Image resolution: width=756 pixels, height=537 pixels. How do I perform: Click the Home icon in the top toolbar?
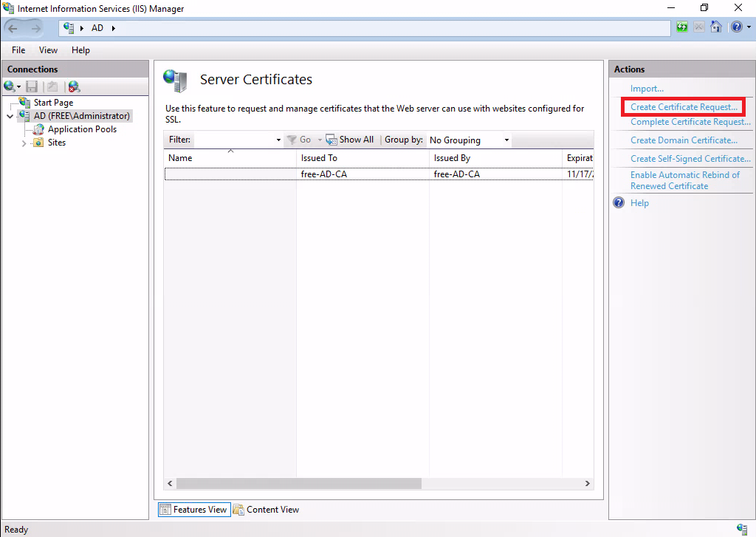pyautogui.click(x=716, y=27)
